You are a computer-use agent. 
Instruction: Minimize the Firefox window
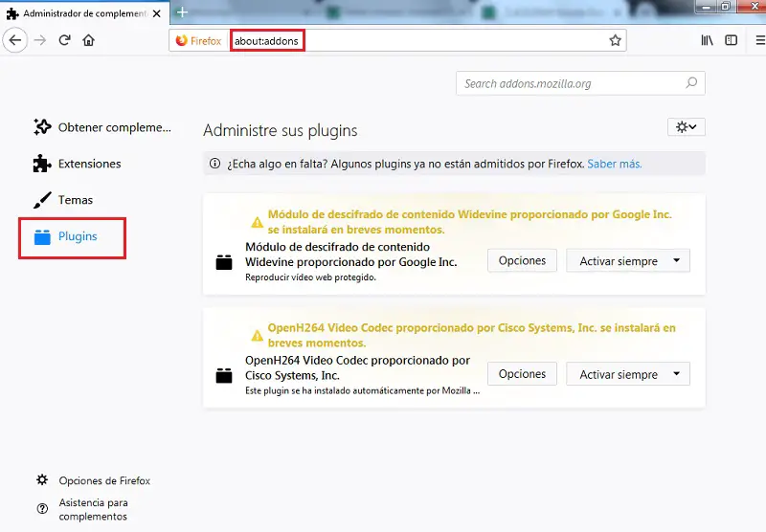click(706, 7)
